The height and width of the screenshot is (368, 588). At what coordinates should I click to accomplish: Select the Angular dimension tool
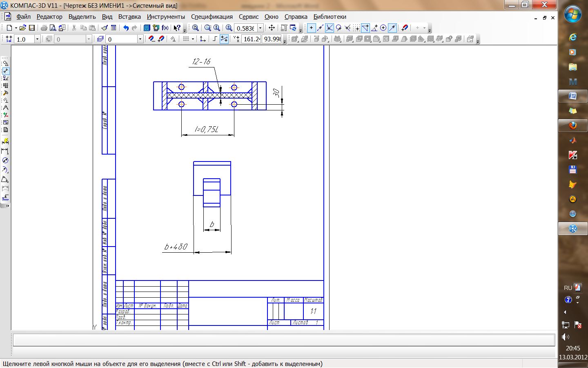[5, 179]
